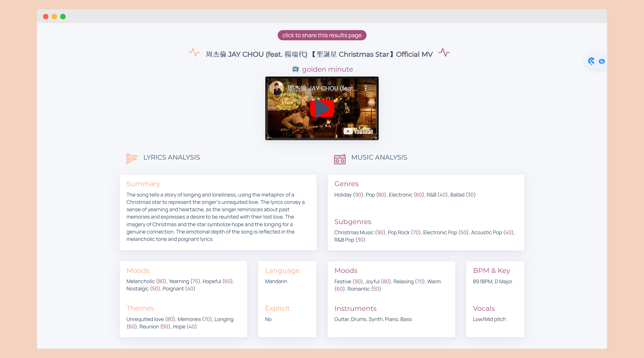Click the BPM & Key heading
Screen dimensions: 644x358
pos(491,271)
